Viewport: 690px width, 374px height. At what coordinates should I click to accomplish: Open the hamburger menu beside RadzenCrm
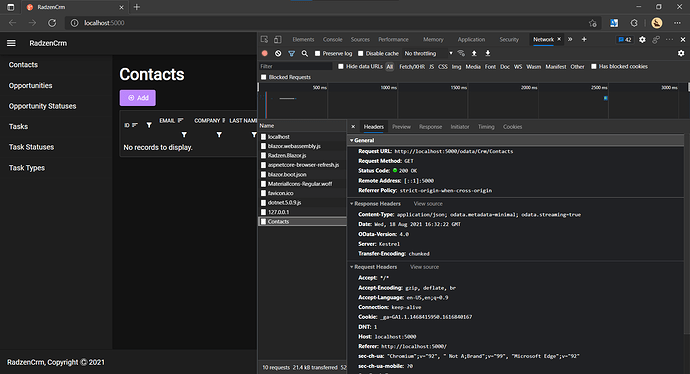[x=11, y=43]
